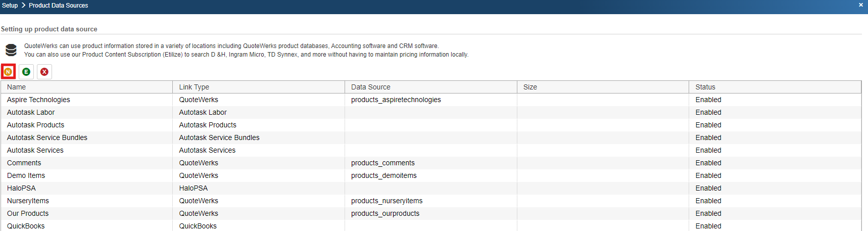Click the green Edit data source icon
The height and width of the screenshot is (231, 868).
26,72
